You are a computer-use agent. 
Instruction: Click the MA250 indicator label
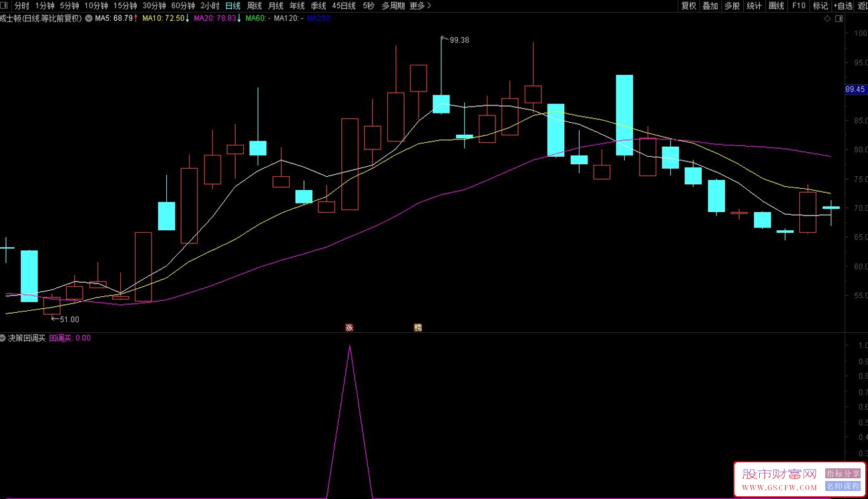320,18
